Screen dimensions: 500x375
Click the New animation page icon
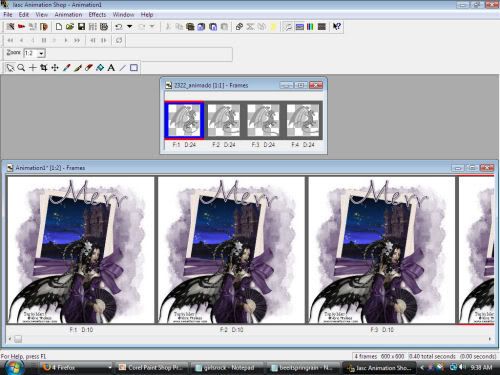coord(59,27)
